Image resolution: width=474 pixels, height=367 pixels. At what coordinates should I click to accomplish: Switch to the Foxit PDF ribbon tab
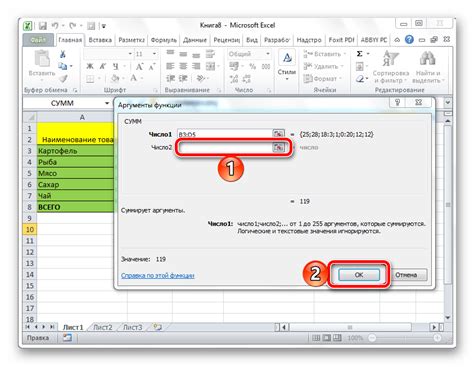tap(341, 40)
